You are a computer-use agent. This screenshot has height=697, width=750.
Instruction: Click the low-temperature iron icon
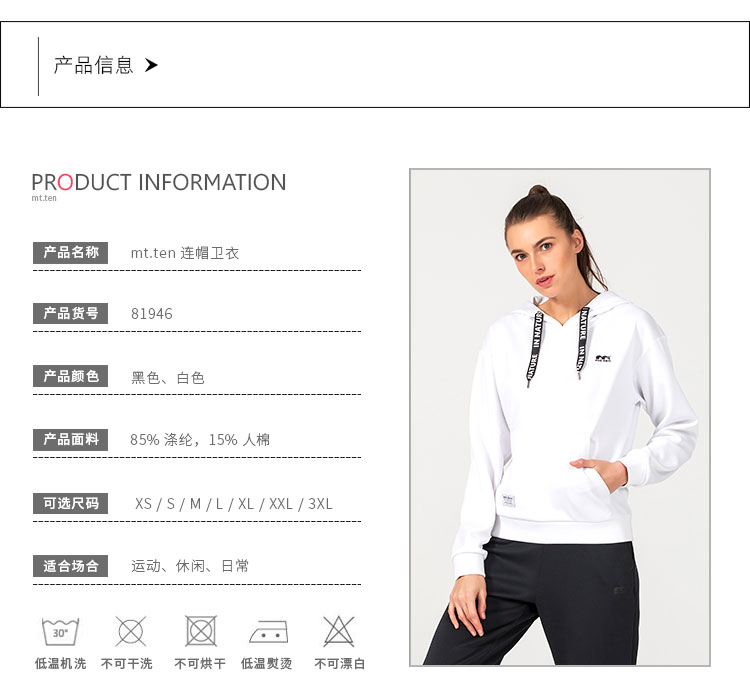(x=269, y=632)
